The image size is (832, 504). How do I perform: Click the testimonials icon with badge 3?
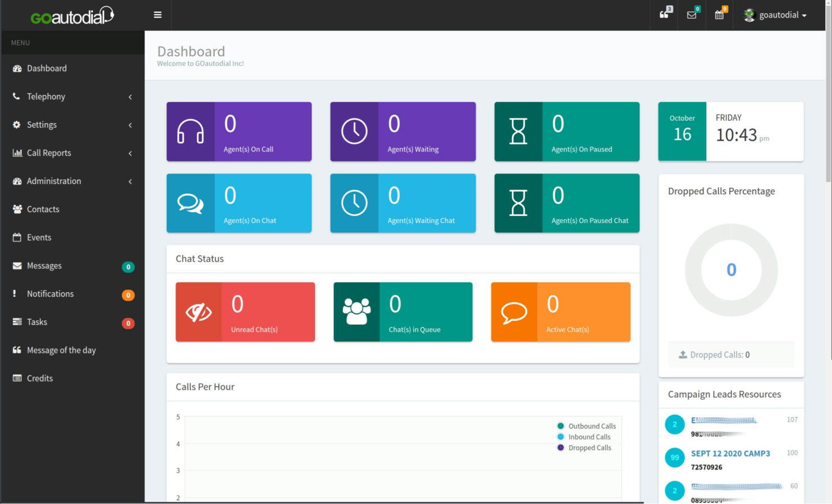tap(664, 15)
